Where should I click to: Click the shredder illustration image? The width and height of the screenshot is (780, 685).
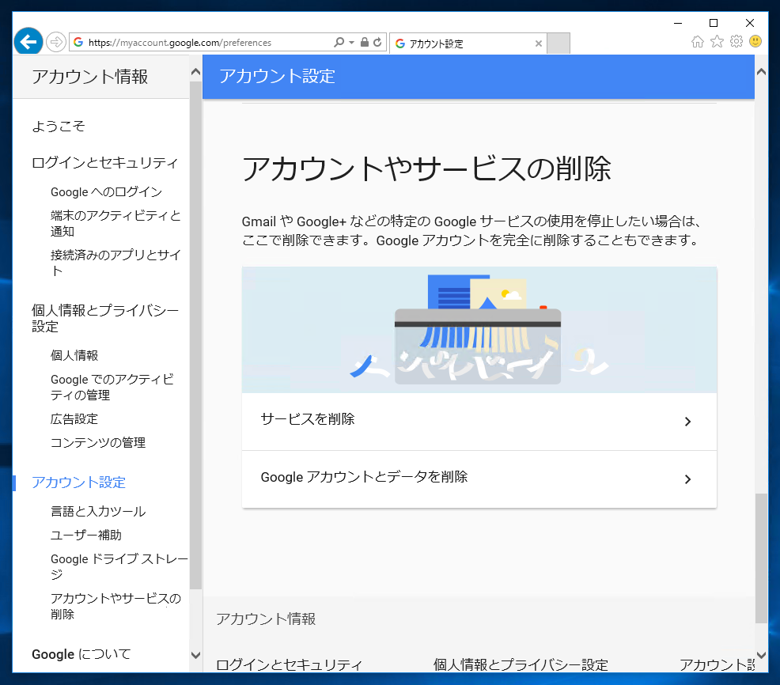pos(479,330)
